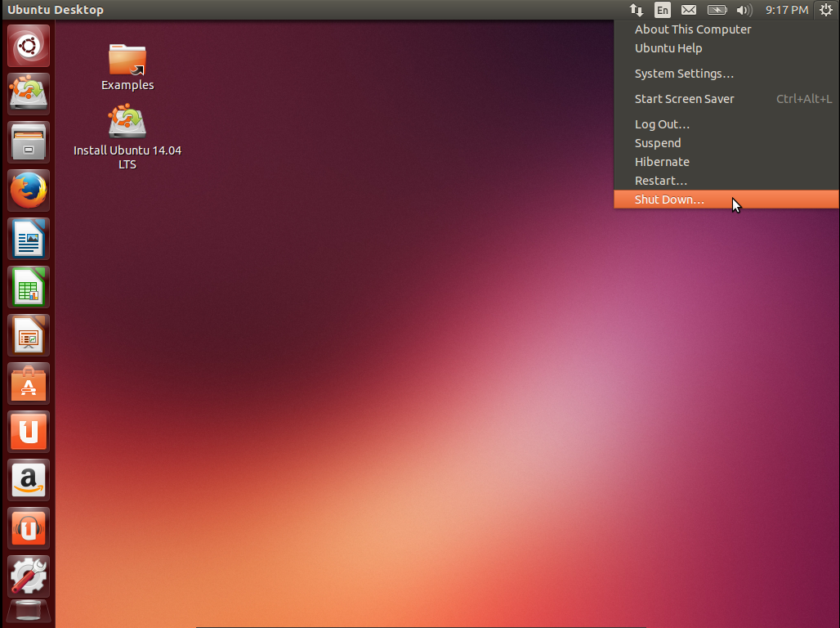Screen dimensions: 840x628
Task: Choose Suspend from the session menu
Action: point(658,142)
